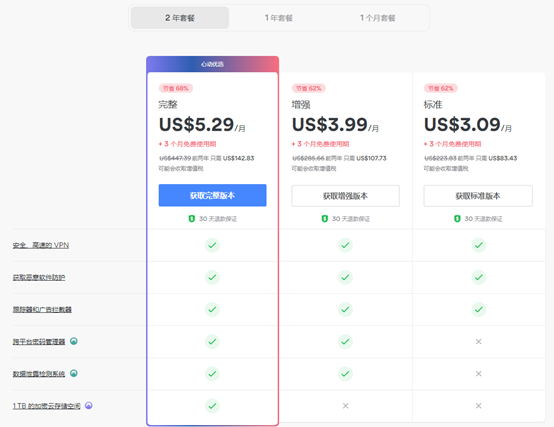The width and height of the screenshot is (554, 427).
Task: Click the US$107.73 two-year total
Action: pyautogui.click(x=371, y=158)
